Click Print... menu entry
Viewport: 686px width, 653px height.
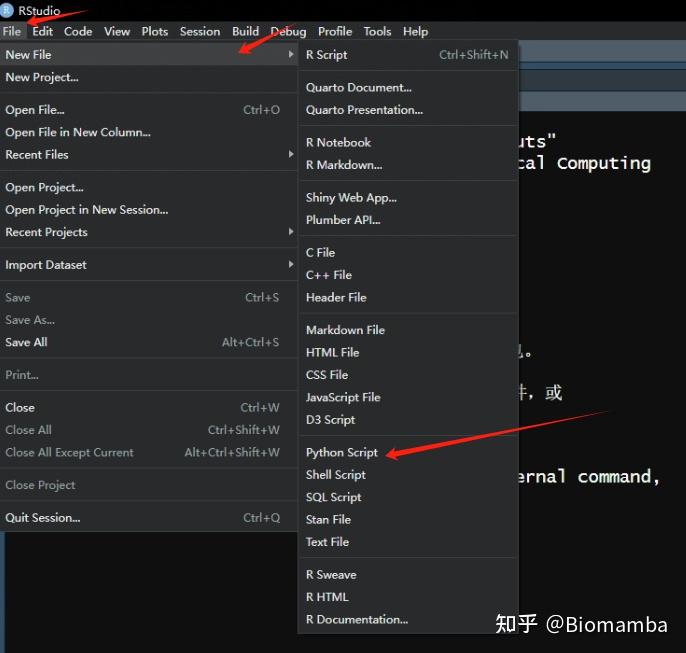tap(149, 375)
